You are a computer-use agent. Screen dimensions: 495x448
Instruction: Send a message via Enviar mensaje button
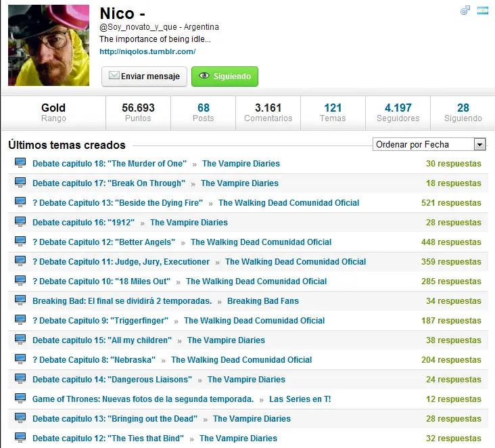144,76
